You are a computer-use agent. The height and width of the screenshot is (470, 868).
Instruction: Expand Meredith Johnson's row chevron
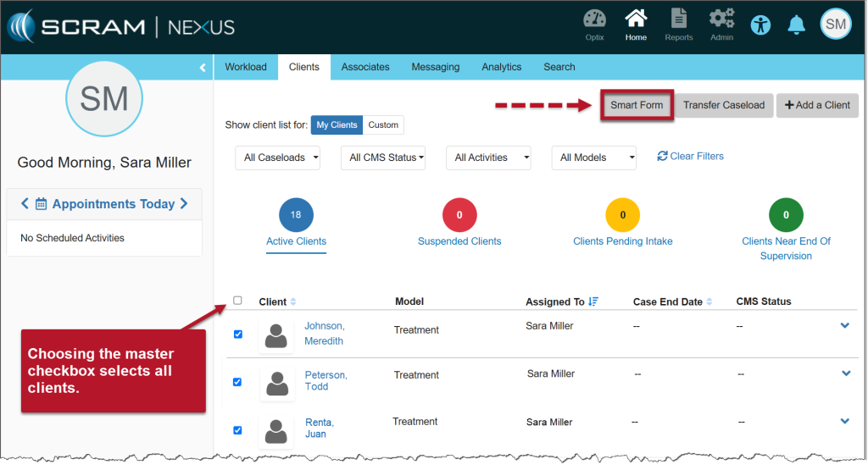(844, 326)
